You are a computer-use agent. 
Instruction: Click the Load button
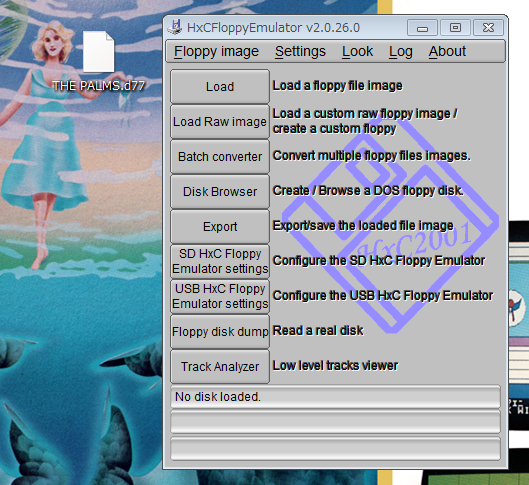pyautogui.click(x=220, y=87)
